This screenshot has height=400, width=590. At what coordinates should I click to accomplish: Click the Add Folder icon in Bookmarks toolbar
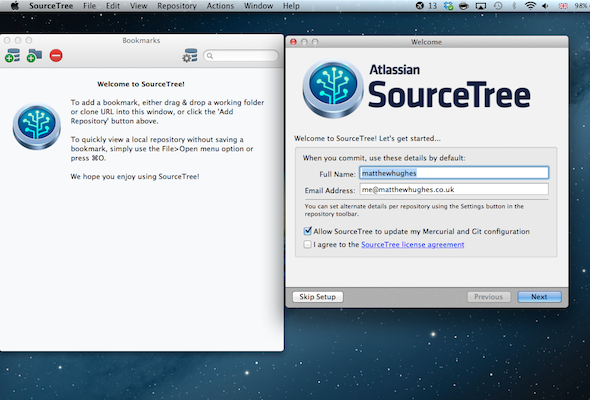[x=34, y=55]
